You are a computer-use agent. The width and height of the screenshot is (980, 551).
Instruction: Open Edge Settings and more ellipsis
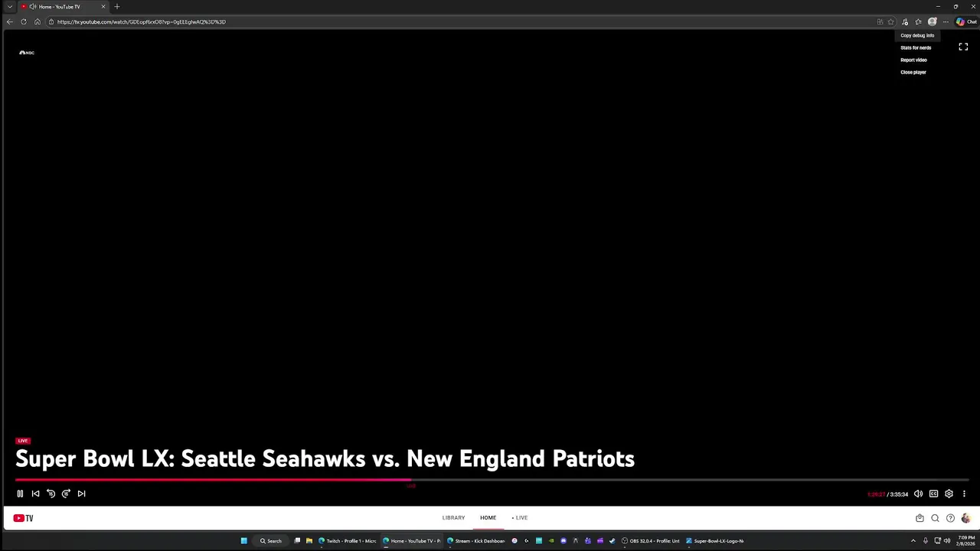tap(946, 21)
